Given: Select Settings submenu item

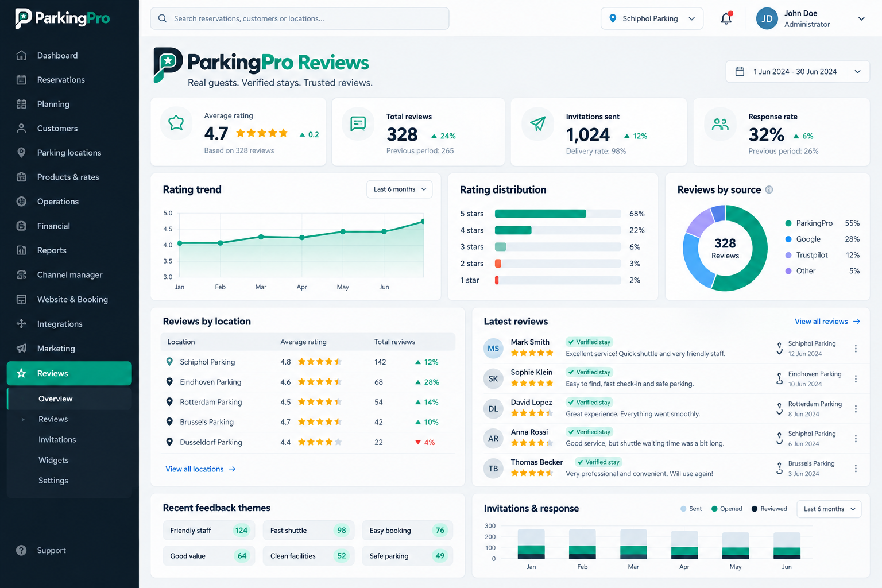Looking at the screenshot, I should 53,481.
